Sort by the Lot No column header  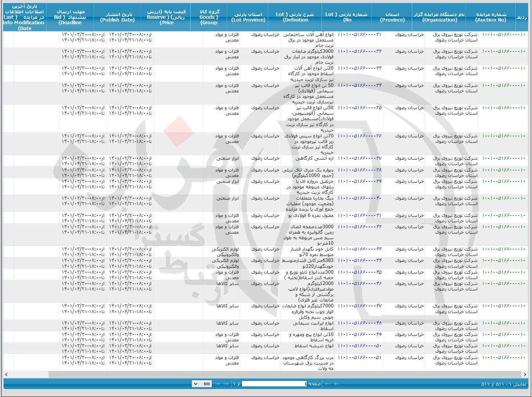pyautogui.click(x=347, y=17)
